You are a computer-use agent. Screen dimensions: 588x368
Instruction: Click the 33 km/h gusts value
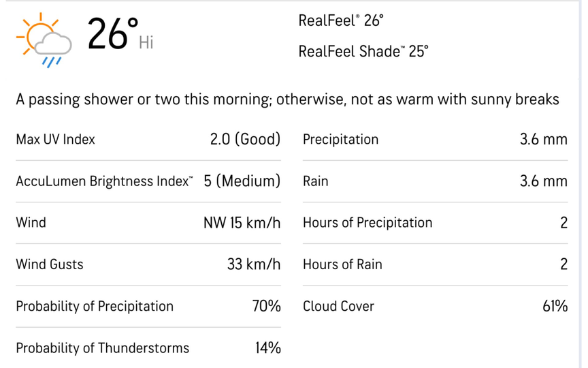click(254, 264)
